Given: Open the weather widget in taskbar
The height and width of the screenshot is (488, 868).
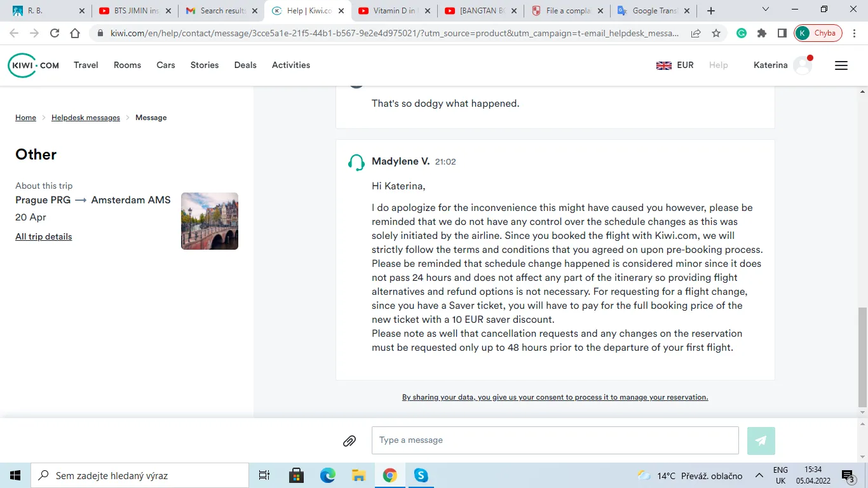Looking at the screenshot, I should point(689,476).
